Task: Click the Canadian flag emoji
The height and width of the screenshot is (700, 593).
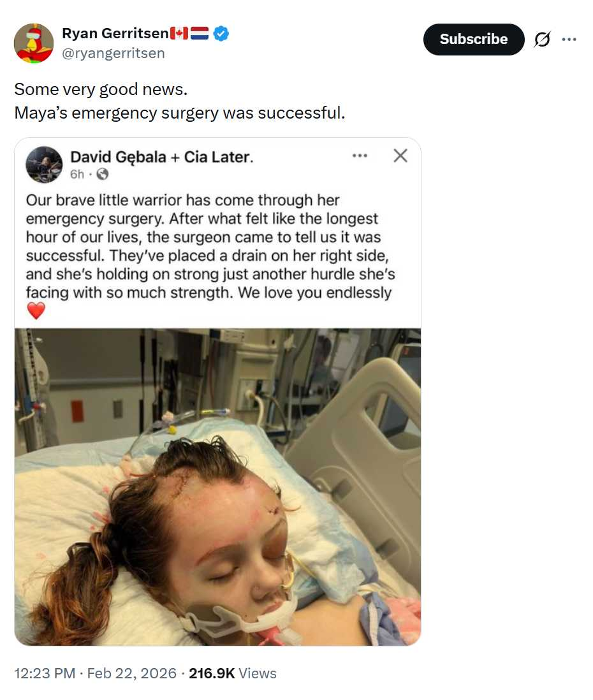Action: pyautogui.click(x=179, y=33)
